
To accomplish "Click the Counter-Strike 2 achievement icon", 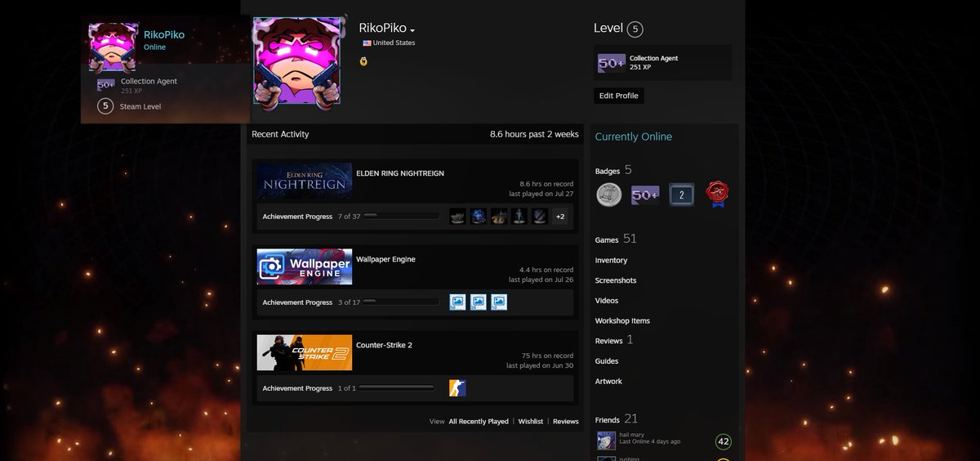I will tap(457, 388).
